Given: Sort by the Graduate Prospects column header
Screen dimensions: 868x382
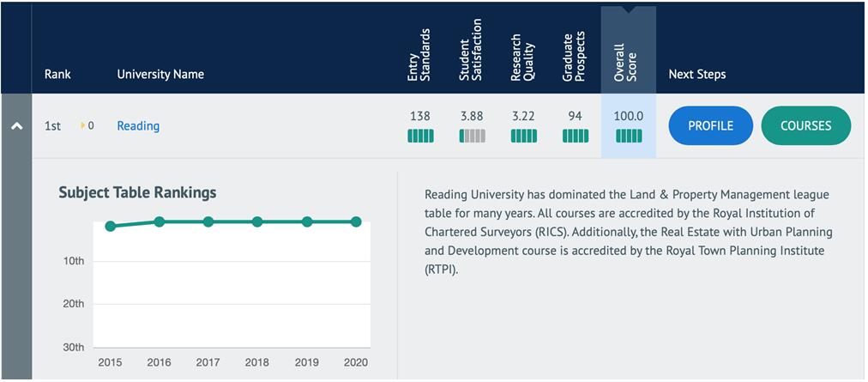Looking at the screenshot, I should tap(574, 53).
